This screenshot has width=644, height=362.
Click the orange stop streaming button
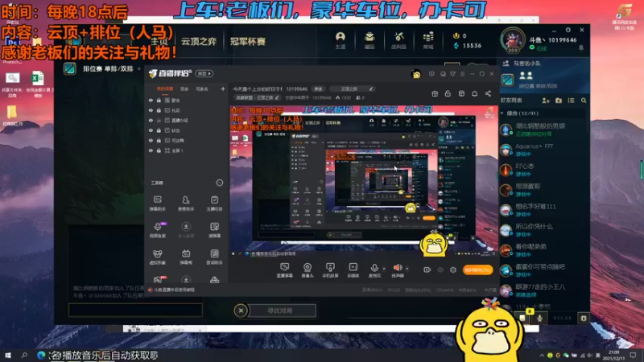tap(477, 269)
